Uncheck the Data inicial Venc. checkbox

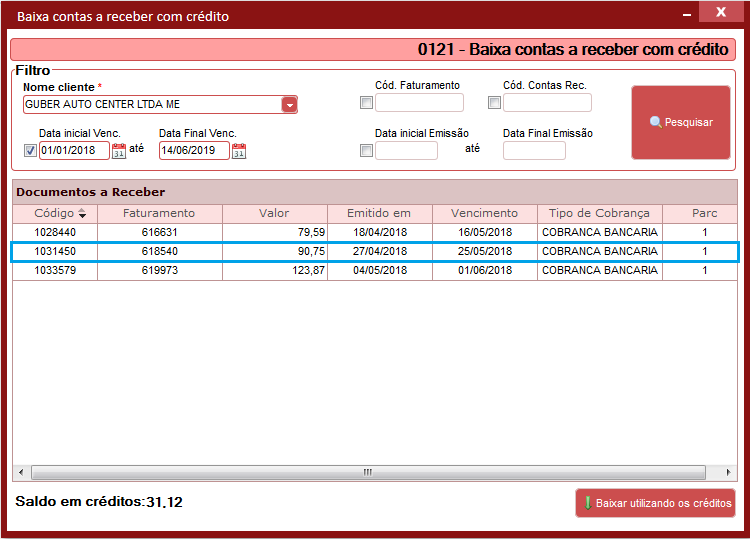click(30, 151)
